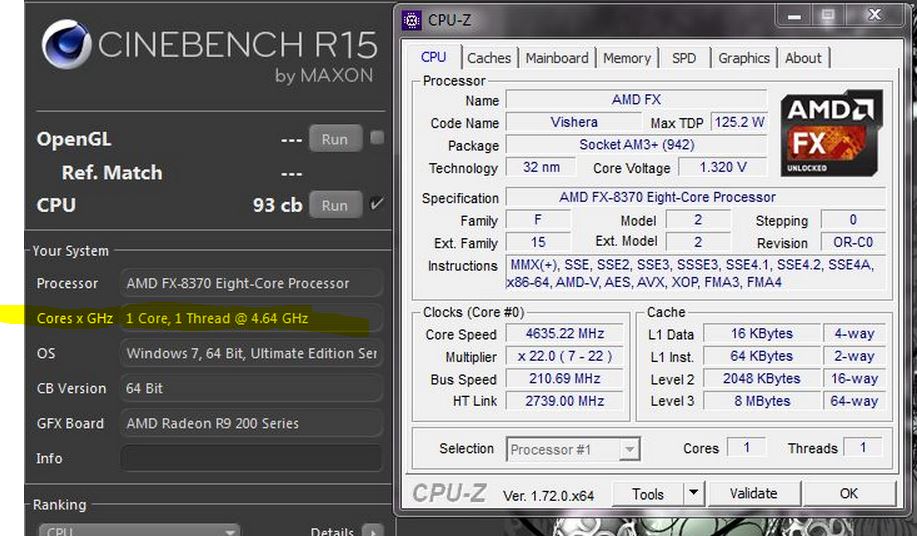Switch to the Caches tab
917x536 pixels.
pos(489,58)
